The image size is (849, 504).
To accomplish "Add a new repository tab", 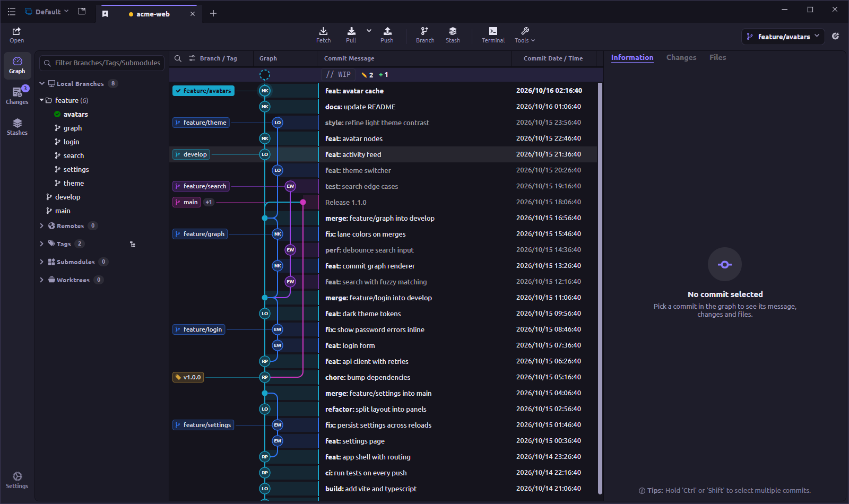I will [213, 13].
